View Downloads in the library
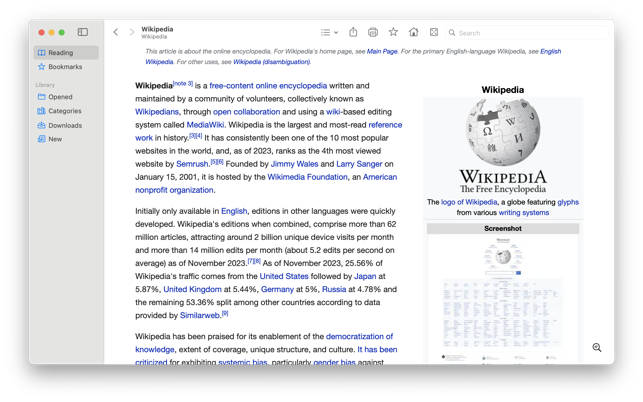Screen dimensions: 643x402 click(x=65, y=125)
